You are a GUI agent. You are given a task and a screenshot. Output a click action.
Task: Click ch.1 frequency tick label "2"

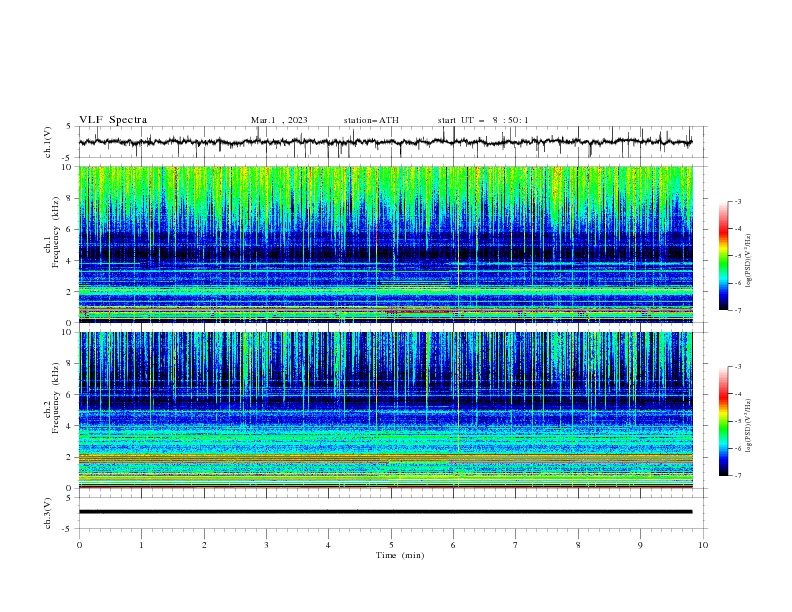click(71, 292)
